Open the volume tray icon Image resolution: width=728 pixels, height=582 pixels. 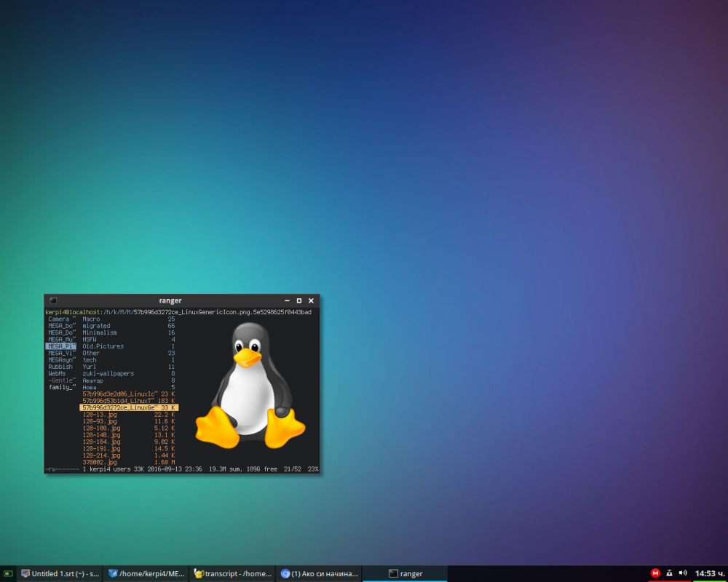pyautogui.click(x=683, y=573)
